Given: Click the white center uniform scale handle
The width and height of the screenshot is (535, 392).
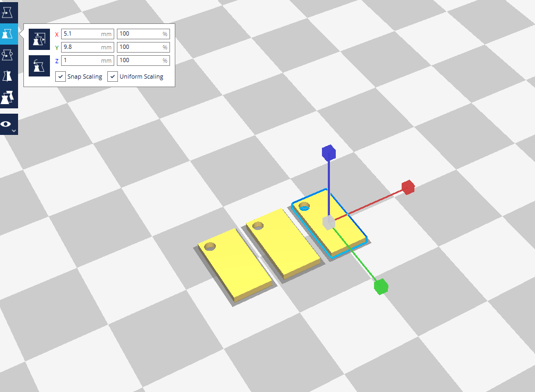Looking at the screenshot, I should coord(328,223).
